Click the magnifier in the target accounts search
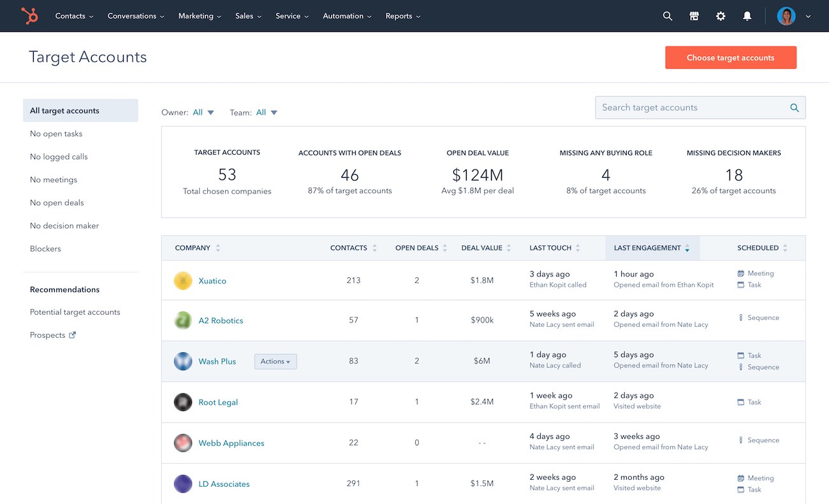The height and width of the screenshot is (504, 829). point(794,108)
